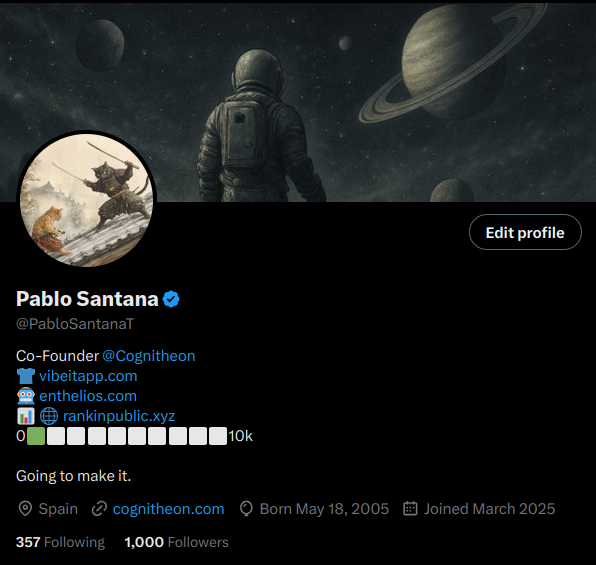Open the rankinpublic.xyz link
The image size is (596, 565).
(119, 416)
